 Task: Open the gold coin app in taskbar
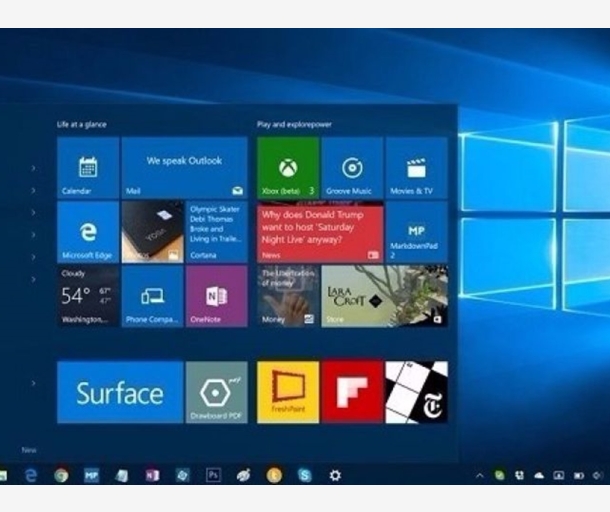[274, 475]
